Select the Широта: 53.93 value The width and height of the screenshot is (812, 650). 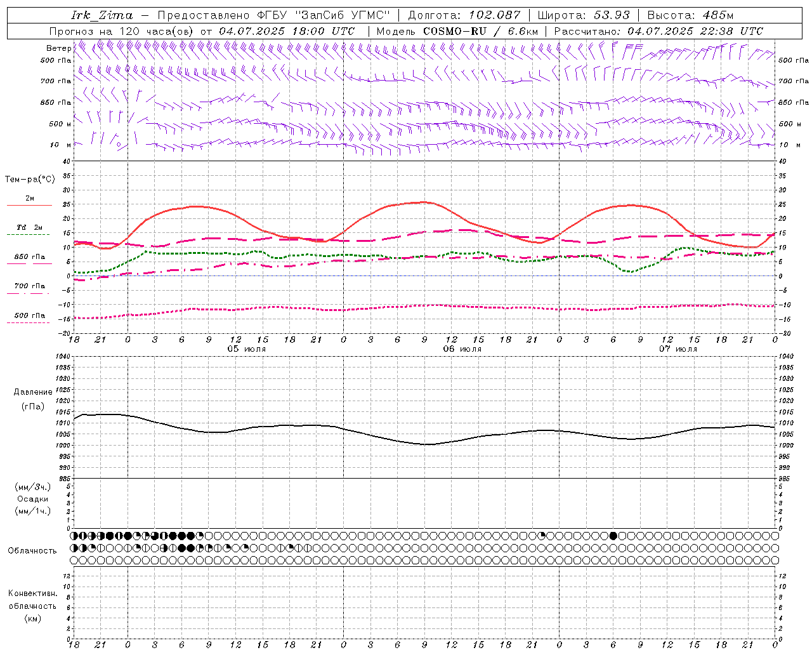[x=584, y=15]
